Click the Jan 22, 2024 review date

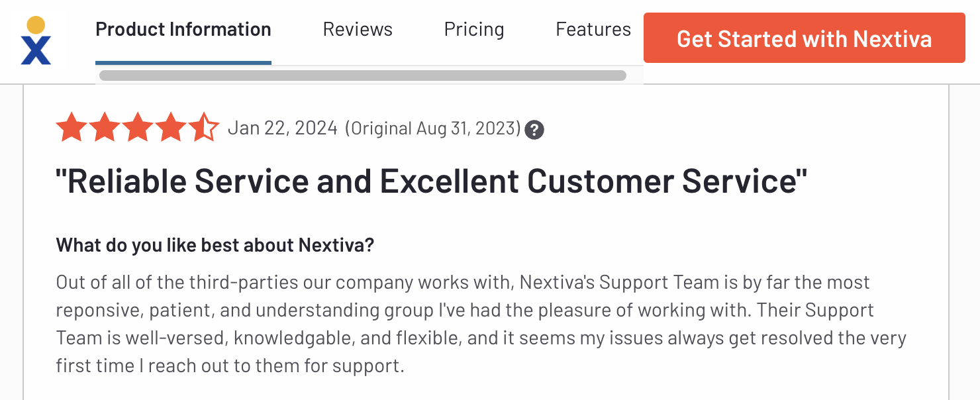click(x=283, y=128)
